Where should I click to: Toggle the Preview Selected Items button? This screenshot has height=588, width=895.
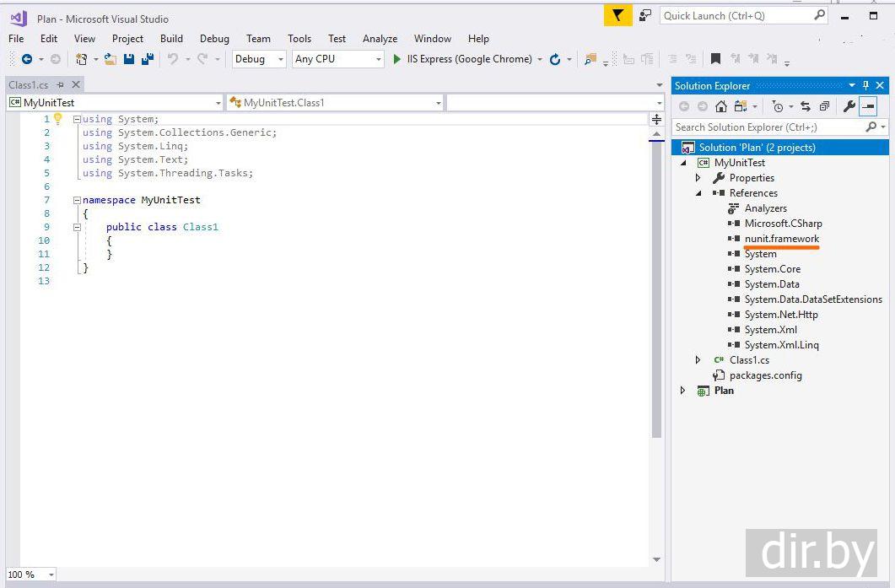(x=868, y=106)
